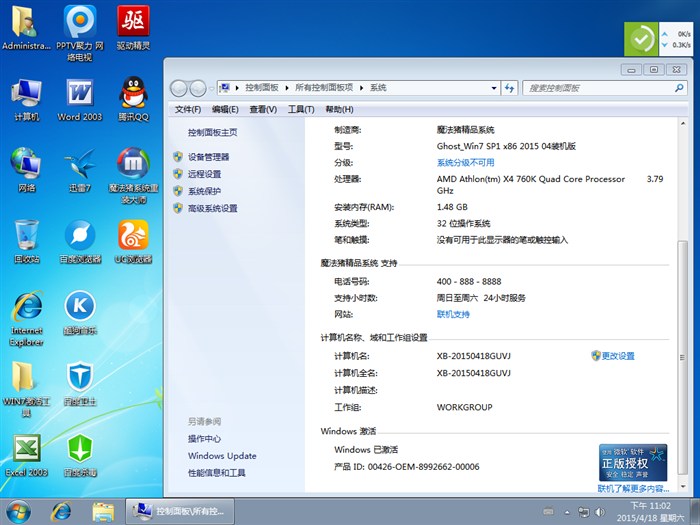Click the search magnifier icon
The image size is (700, 525).
tap(679, 88)
